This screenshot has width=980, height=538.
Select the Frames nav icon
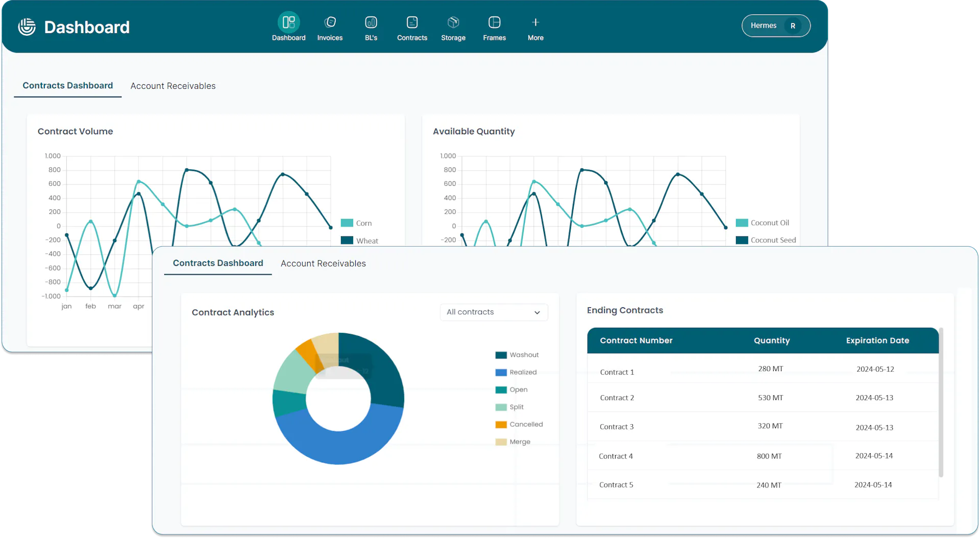tap(494, 22)
